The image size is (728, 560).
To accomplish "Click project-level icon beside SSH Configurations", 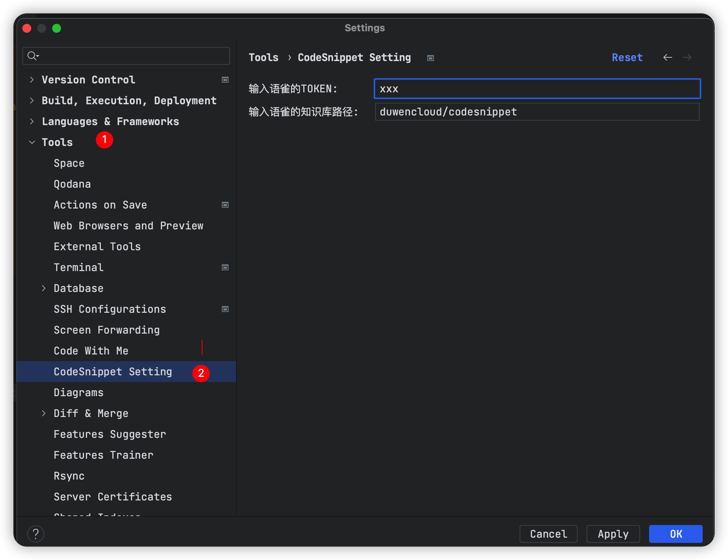I will (x=225, y=309).
